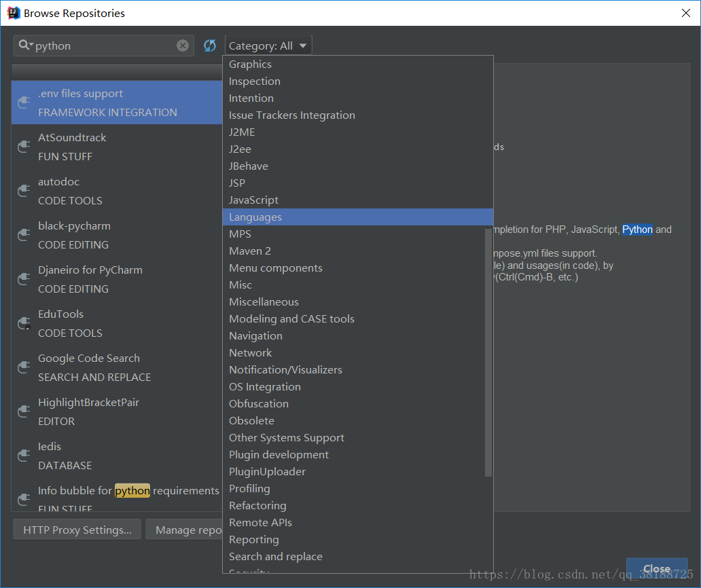Viewport: 701px width, 588px height.
Task: Click plug icon beside Info bubble plugin
Action: [x=24, y=500]
